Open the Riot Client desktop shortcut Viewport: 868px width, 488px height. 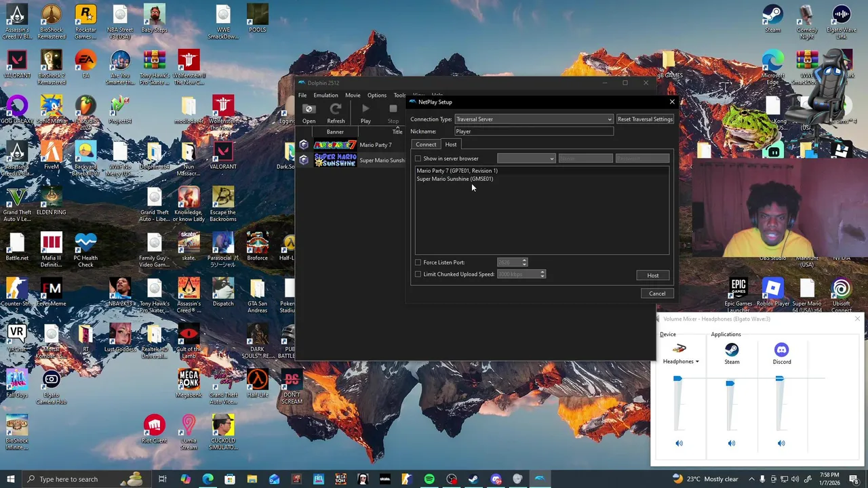point(154,430)
